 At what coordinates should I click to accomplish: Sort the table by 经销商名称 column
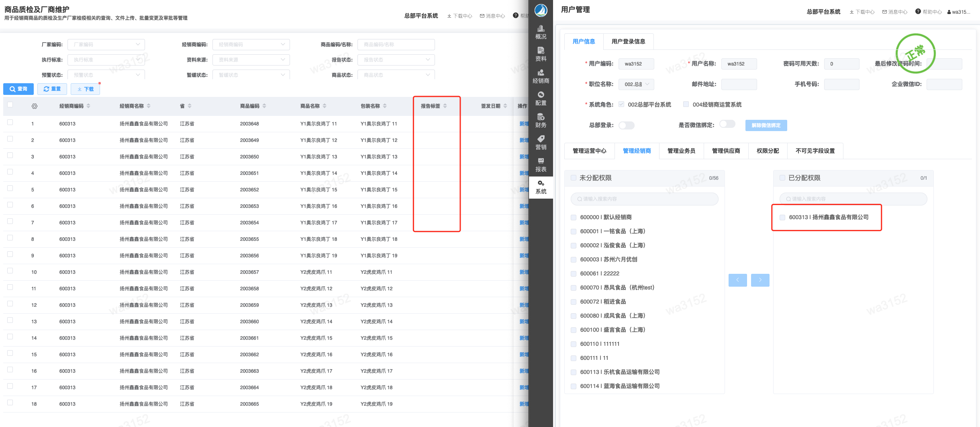click(x=149, y=106)
